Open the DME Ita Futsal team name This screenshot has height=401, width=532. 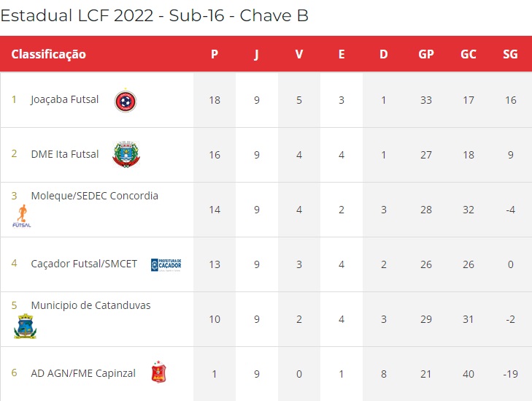point(65,154)
